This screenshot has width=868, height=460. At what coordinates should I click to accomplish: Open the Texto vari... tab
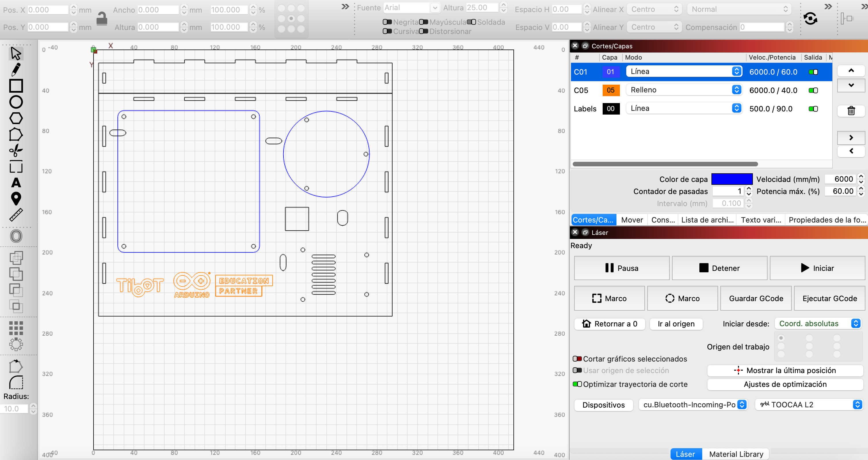761,220
